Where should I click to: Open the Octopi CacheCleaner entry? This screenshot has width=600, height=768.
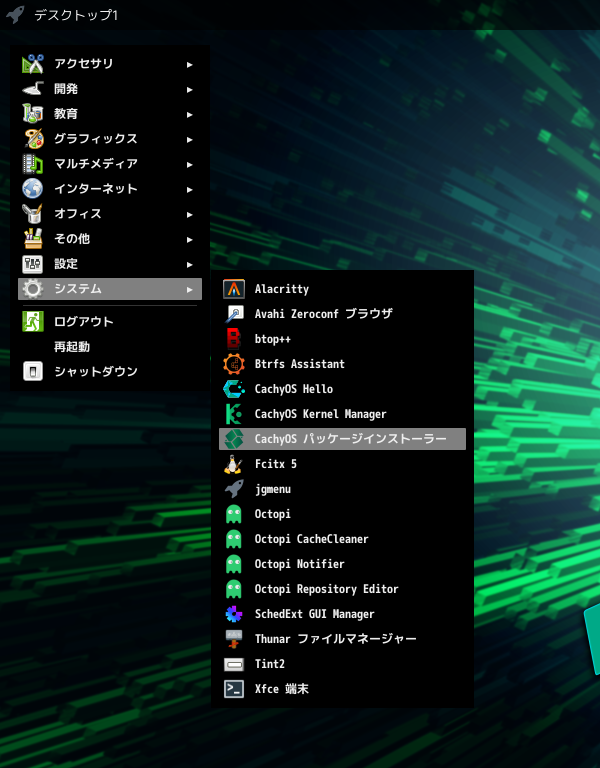(312, 539)
